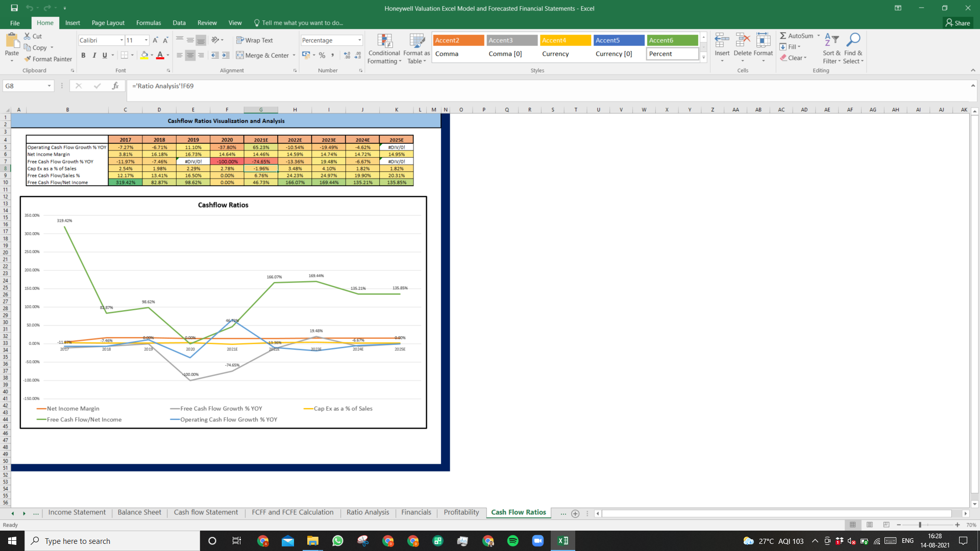
Task: Click the Share button
Action: tap(958, 23)
